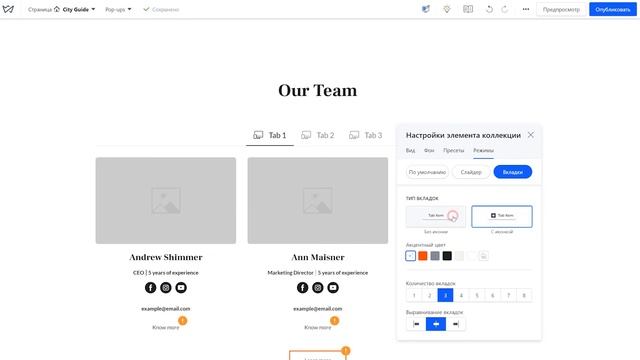Switch to the Режимы tab

click(x=483, y=151)
